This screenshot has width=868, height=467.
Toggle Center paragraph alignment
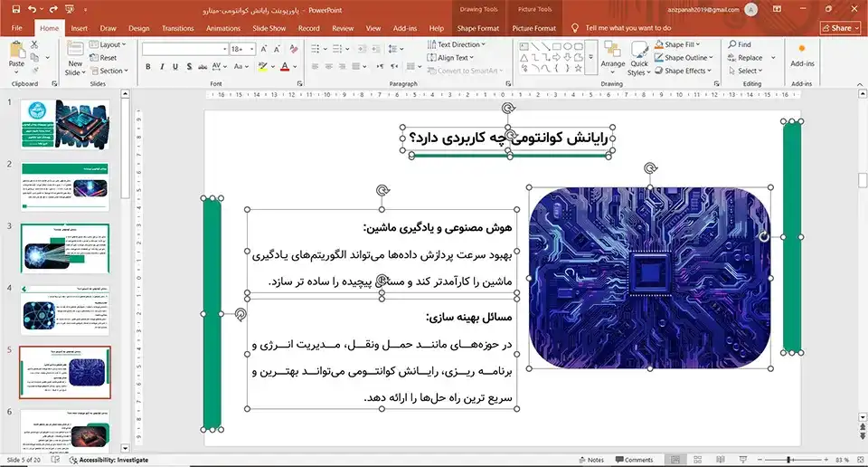(329, 66)
